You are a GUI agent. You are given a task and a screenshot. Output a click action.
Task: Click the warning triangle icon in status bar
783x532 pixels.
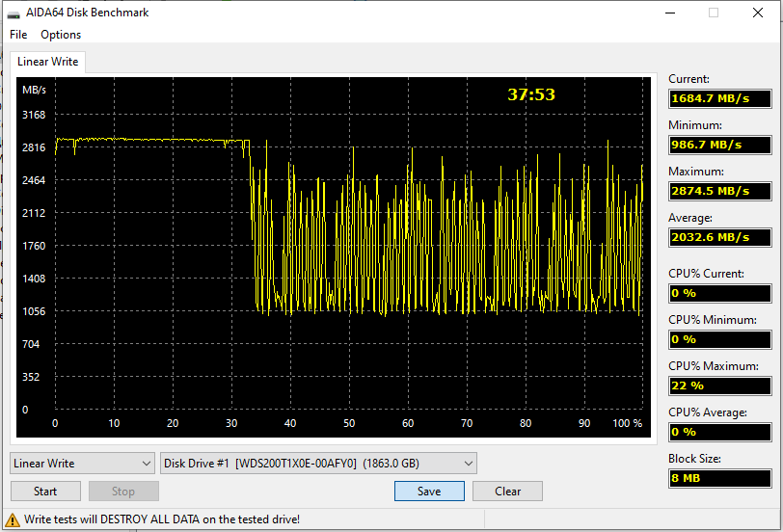click(13, 520)
